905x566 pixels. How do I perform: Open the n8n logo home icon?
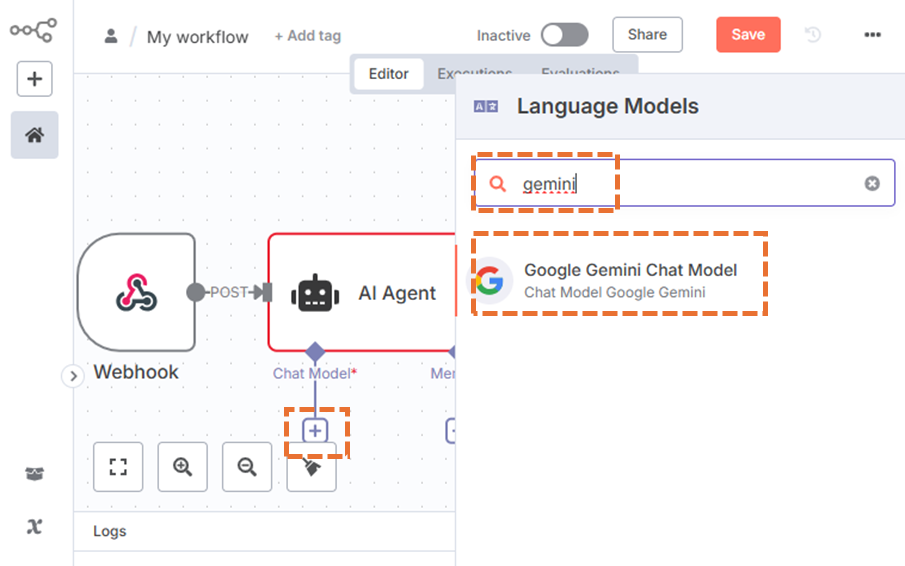point(34,30)
